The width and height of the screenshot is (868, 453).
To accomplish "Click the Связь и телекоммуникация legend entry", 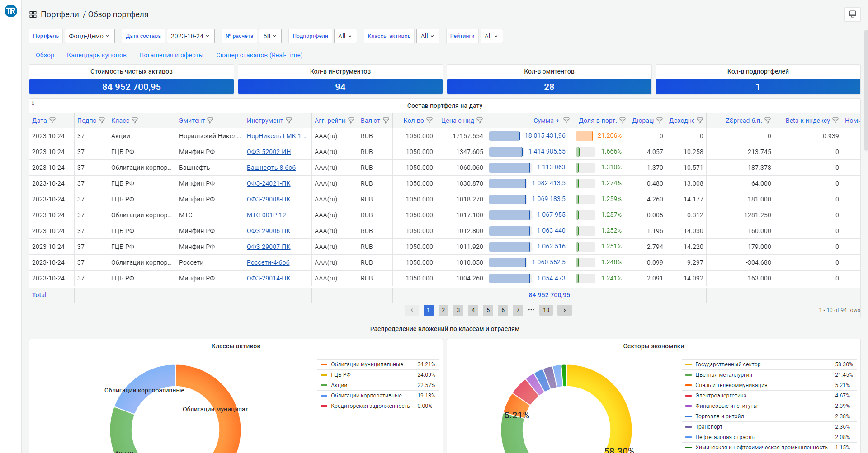I will pos(731,385).
